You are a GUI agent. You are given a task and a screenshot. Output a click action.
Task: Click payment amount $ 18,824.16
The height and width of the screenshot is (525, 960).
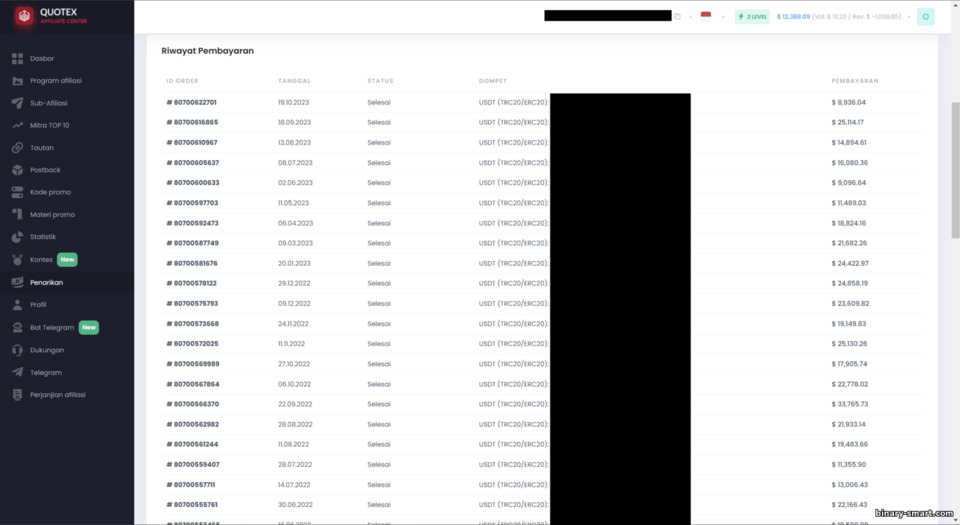coord(849,223)
